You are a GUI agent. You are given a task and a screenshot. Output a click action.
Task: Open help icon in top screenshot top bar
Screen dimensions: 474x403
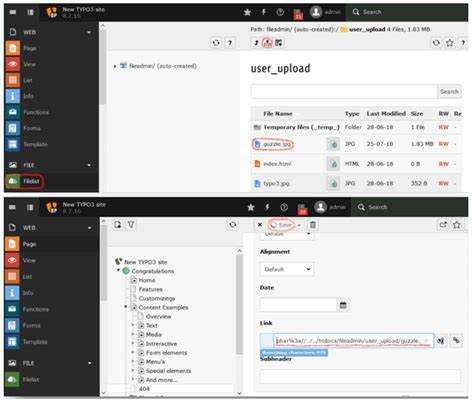tap(280, 12)
